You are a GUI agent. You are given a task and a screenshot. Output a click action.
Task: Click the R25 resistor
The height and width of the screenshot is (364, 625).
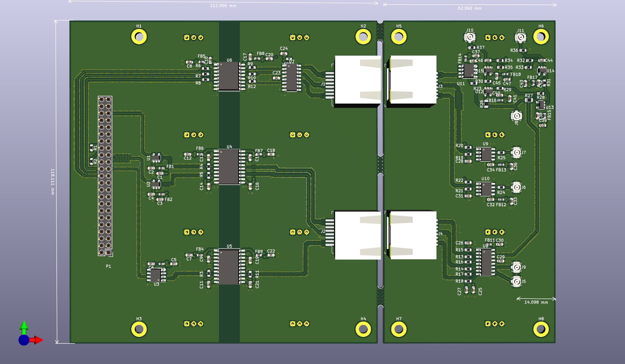501,153
